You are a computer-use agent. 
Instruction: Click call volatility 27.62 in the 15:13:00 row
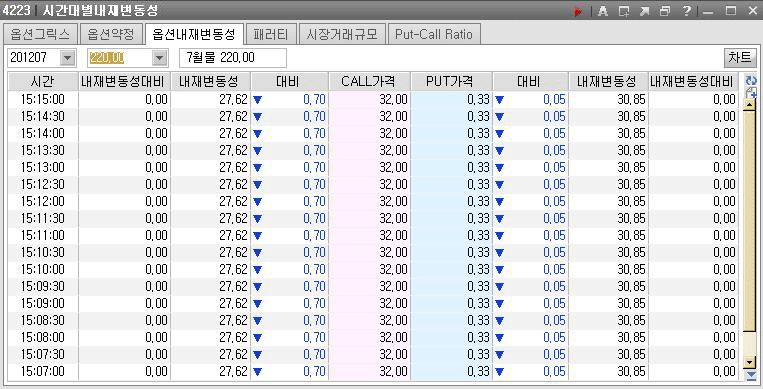pyautogui.click(x=210, y=168)
